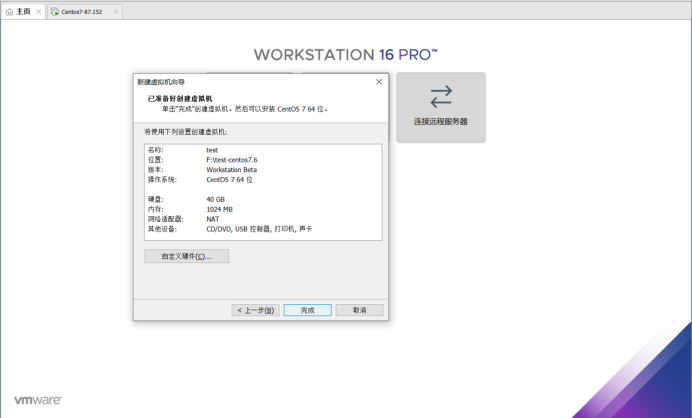Select disk size value 40 GB
692x418 pixels.
point(215,200)
